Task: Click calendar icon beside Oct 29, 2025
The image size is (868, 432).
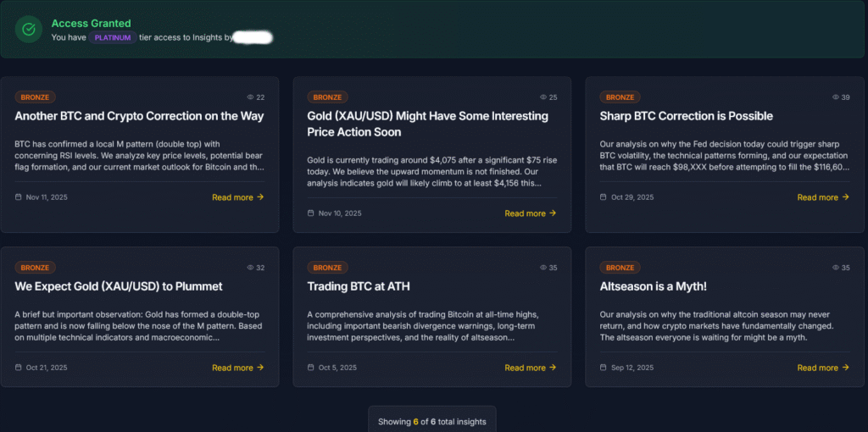Action: click(x=604, y=197)
